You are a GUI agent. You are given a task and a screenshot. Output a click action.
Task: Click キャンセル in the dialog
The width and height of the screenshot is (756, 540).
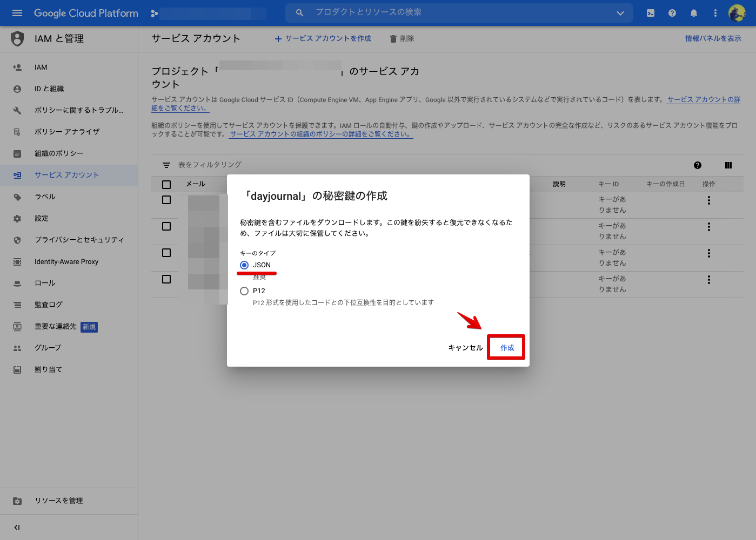point(466,348)
